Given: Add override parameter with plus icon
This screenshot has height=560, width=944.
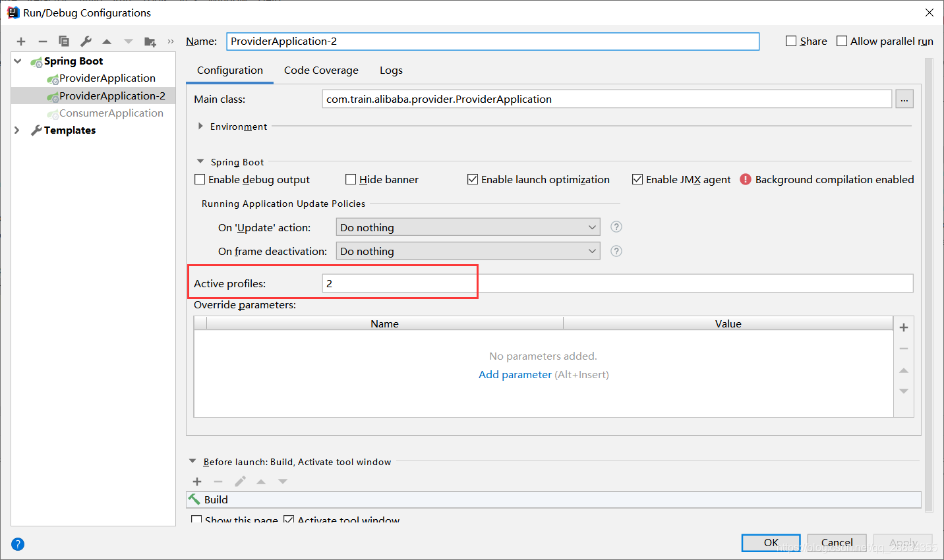Looking at the screenshot, I should [x=904, y=327].
